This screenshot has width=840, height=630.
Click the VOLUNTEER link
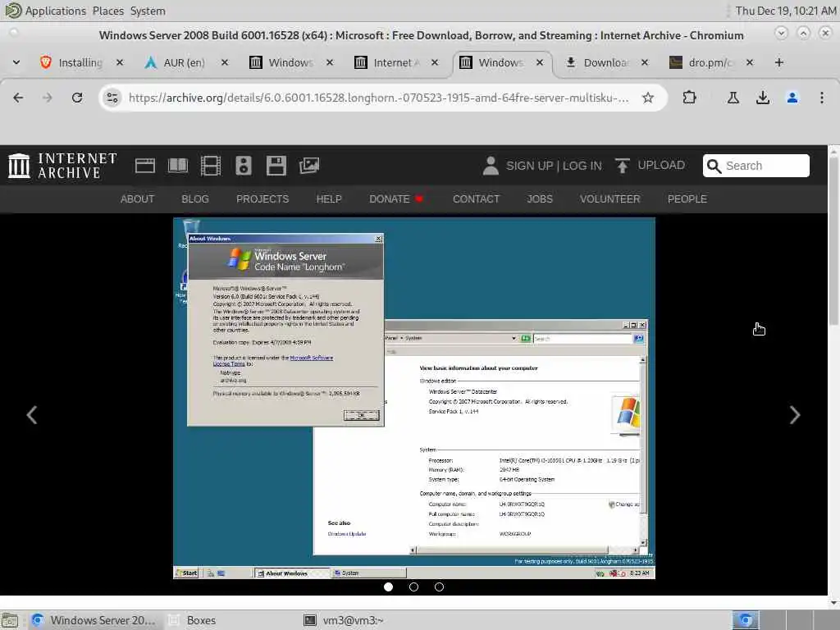609,199
